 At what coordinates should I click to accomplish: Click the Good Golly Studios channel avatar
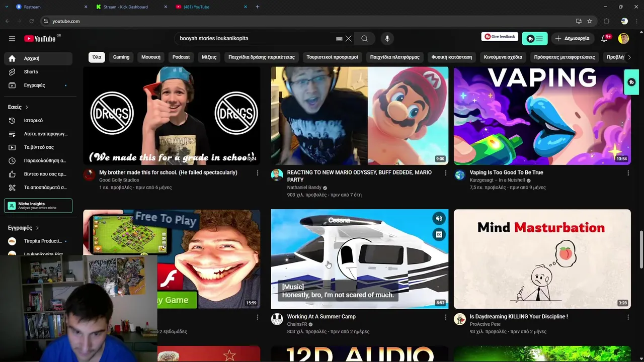89,174
